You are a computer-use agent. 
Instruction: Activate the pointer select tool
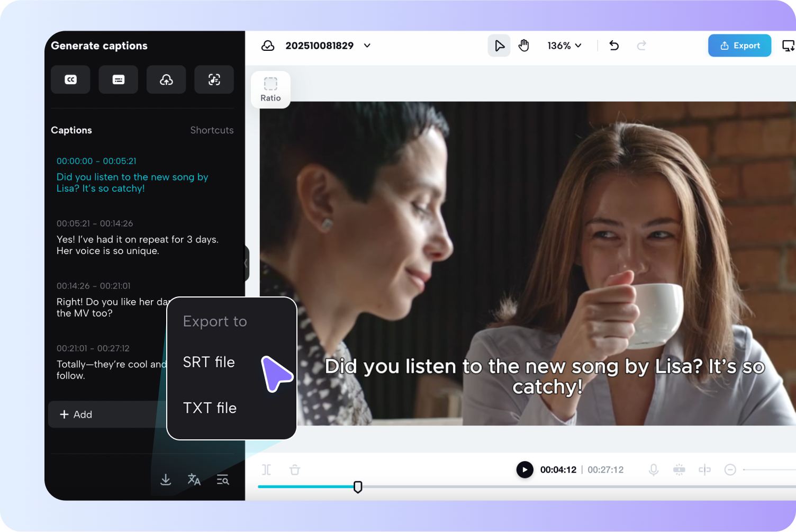(x=499, y=46)
